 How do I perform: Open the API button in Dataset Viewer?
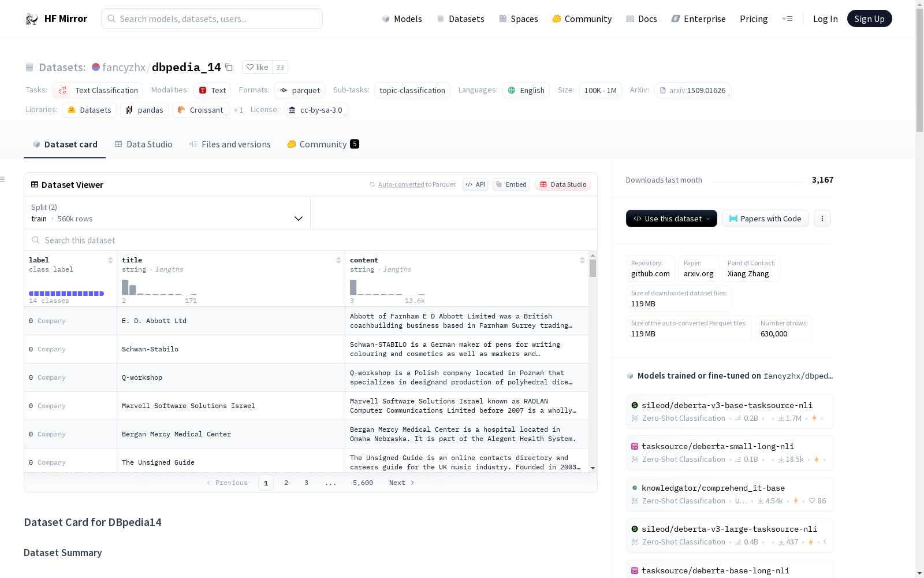[475, 184]
